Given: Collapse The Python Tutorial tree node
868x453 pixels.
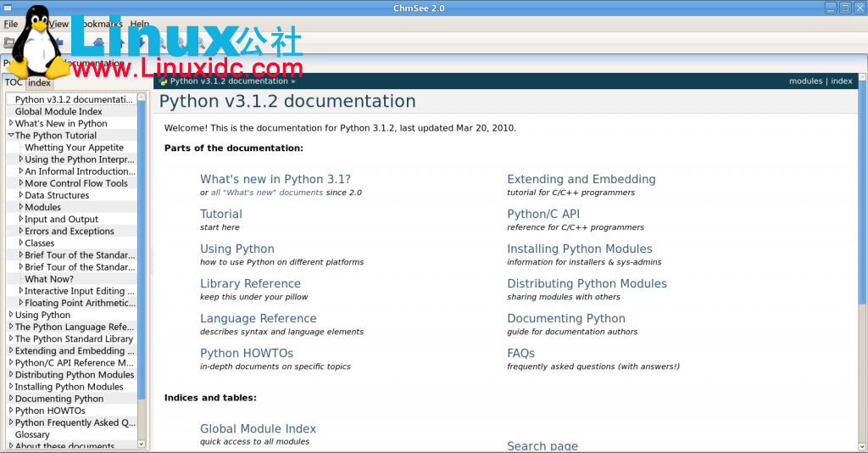Looking at the screenshot, I should (11, 136).
